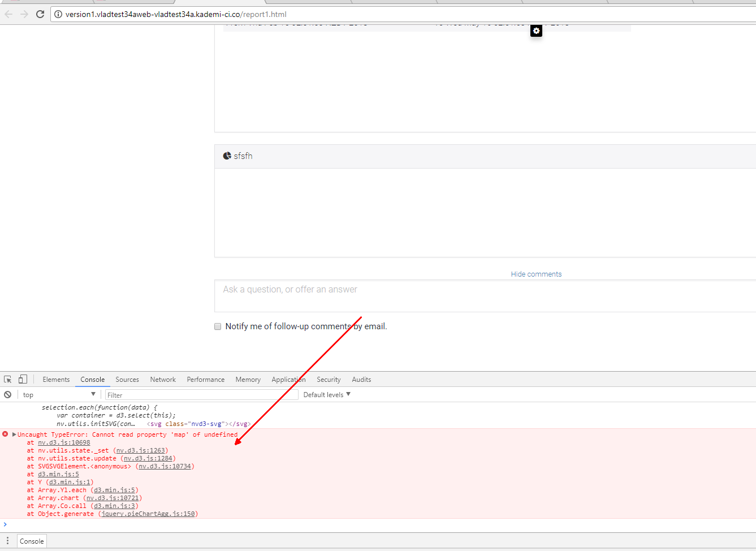The height and width of the screenshot is (551, 756).
Task: Reload the page with the refresh icon
Action: tap(40, 14)
